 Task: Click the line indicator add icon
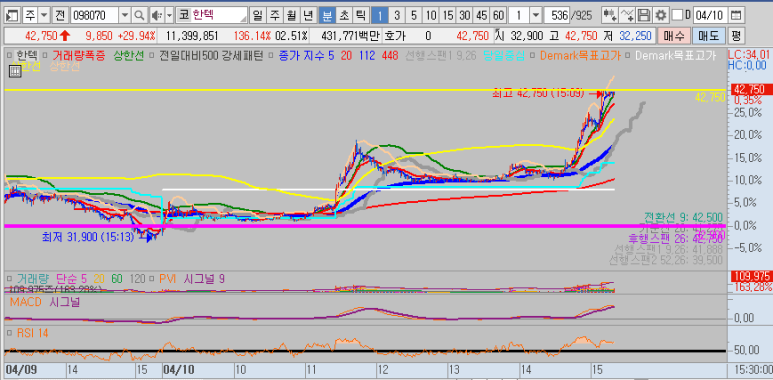tap(627, 15)
